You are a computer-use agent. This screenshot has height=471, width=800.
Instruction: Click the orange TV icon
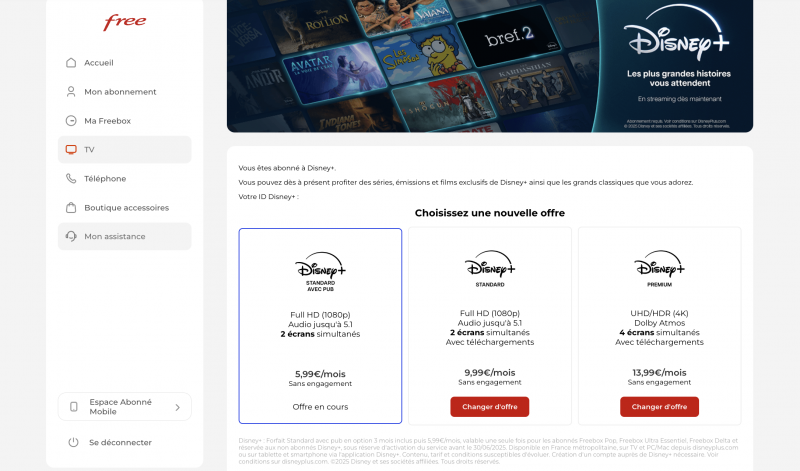(x=71, y=150)
